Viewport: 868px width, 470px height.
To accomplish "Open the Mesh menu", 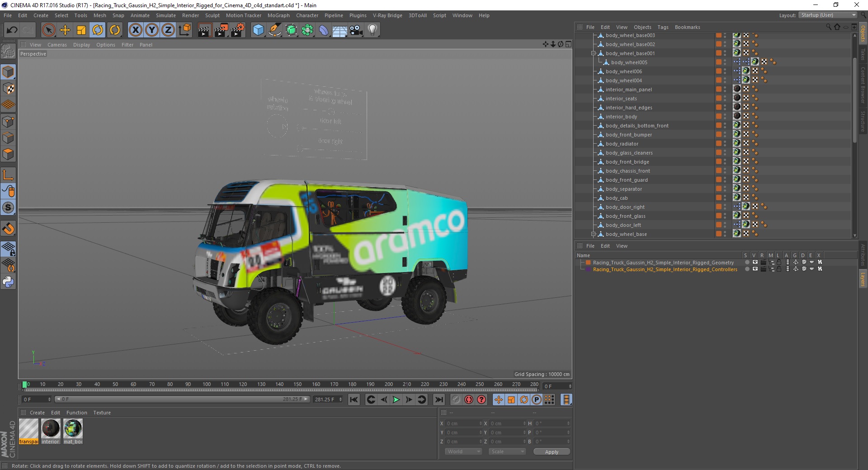I will coord(99,15).
